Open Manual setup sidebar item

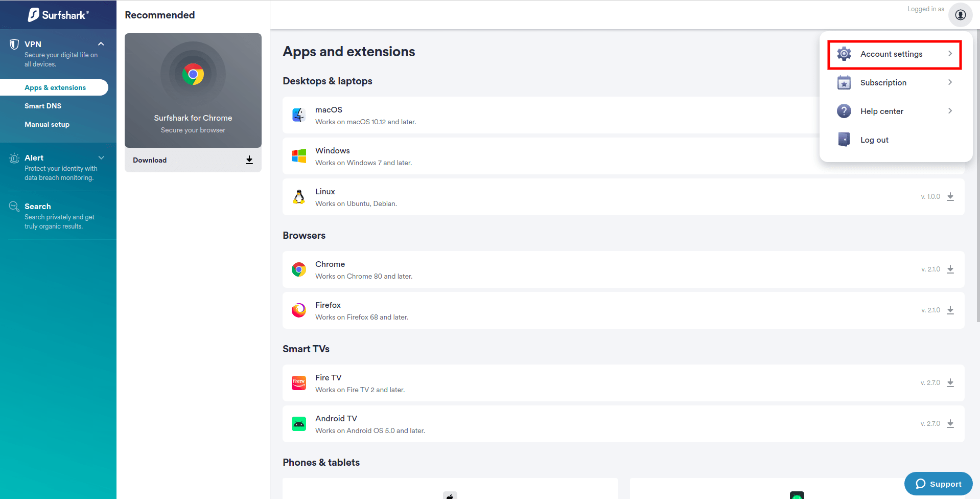point(47,124)
